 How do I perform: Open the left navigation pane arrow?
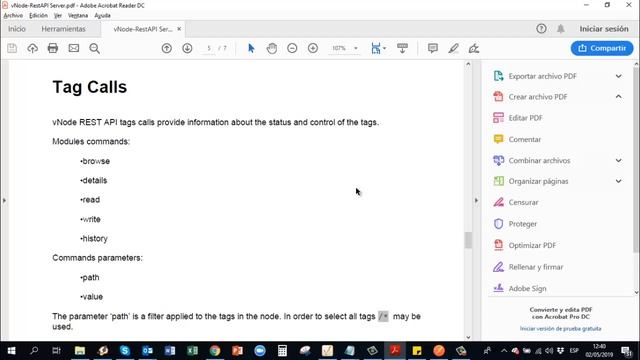click(x=4, y=200)
